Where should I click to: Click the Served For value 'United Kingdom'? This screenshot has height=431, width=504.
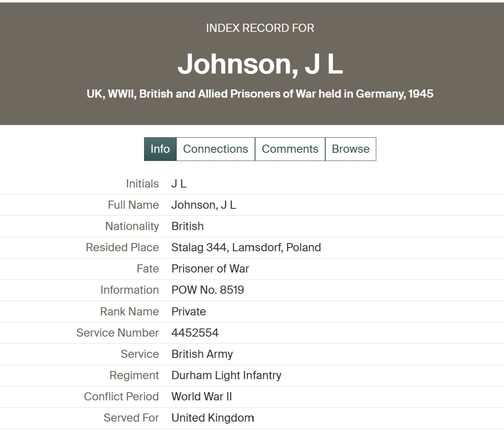click(x=213, y=418)
